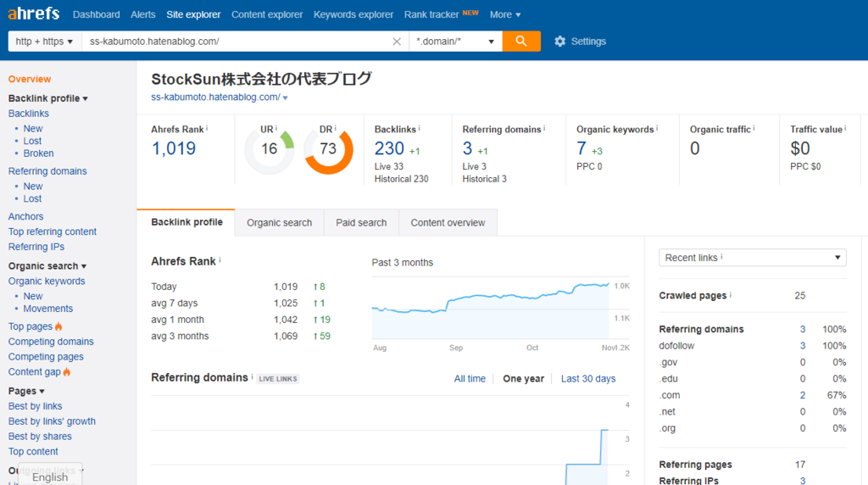Click the info icon beside Crawled pages

click(x=730, y=295)
